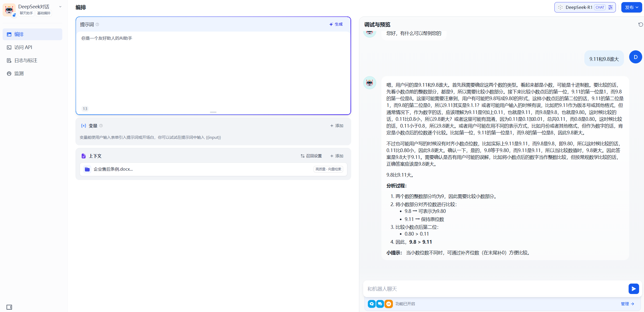Go to 监测 monitoring page
Image resolution: width=644 pixels, height=312 pixels.
click(x=19, y=74)
